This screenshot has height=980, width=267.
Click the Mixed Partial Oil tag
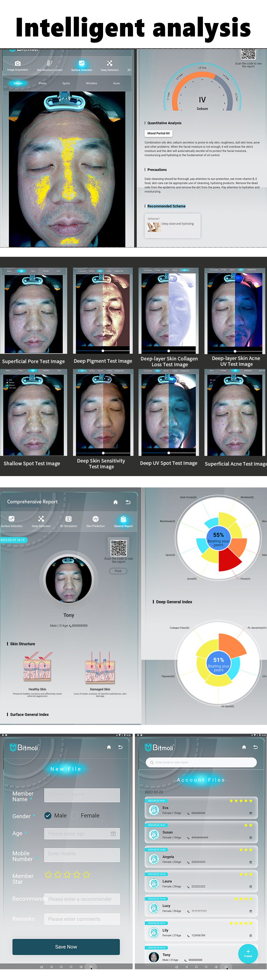[158, 133]
